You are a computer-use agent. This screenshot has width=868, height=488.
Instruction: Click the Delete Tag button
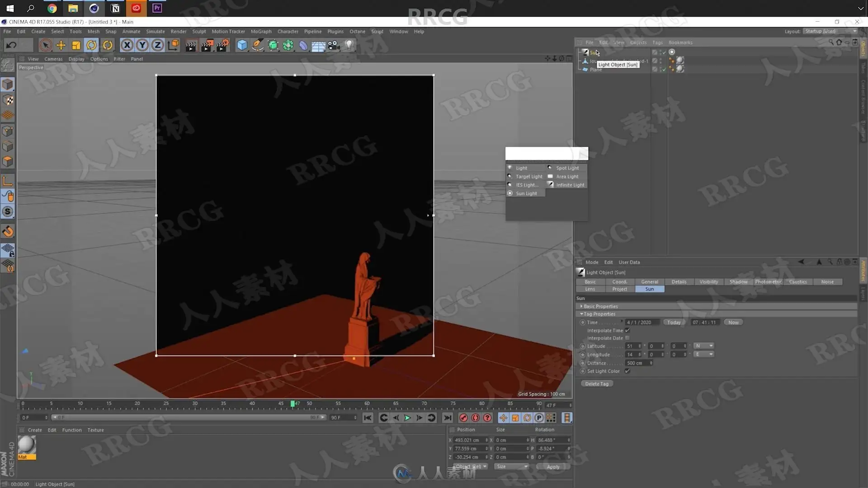(596, 384)
